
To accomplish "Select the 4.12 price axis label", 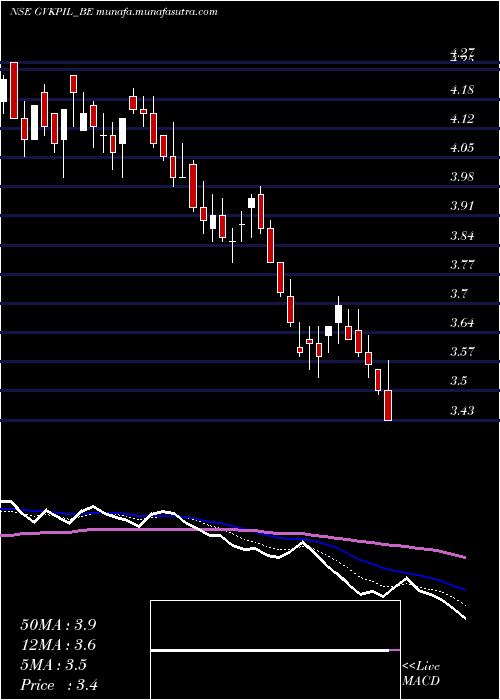I will point(462,119).
